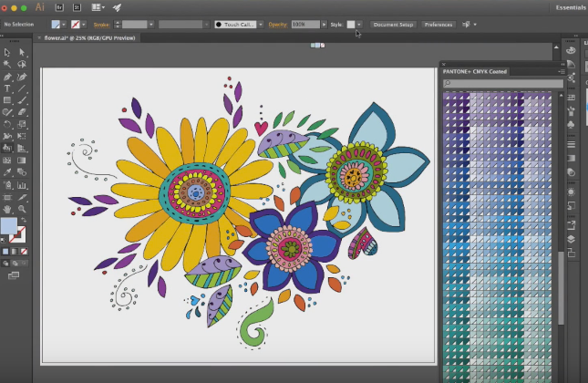Open Adobe Bridge from the Br icon
Image resolution: width=588 pixels, height=383 pixels.
coord(58,7)
